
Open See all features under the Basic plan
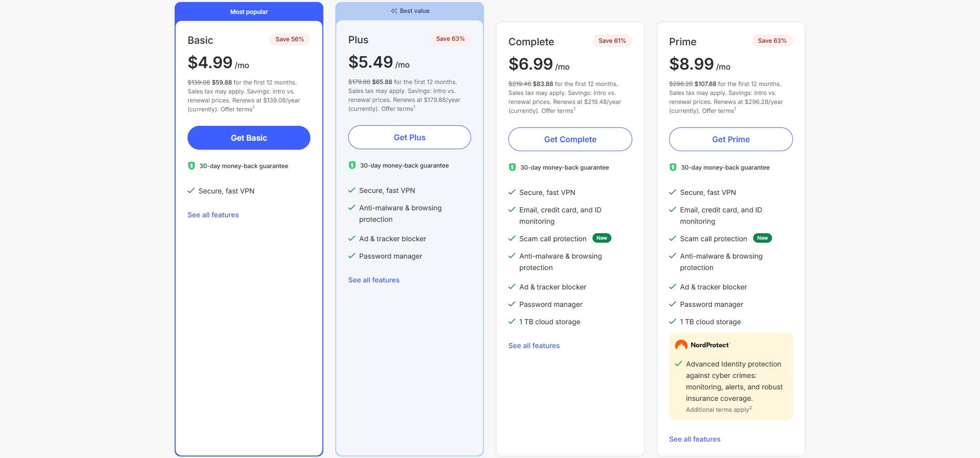pos(212,214)
